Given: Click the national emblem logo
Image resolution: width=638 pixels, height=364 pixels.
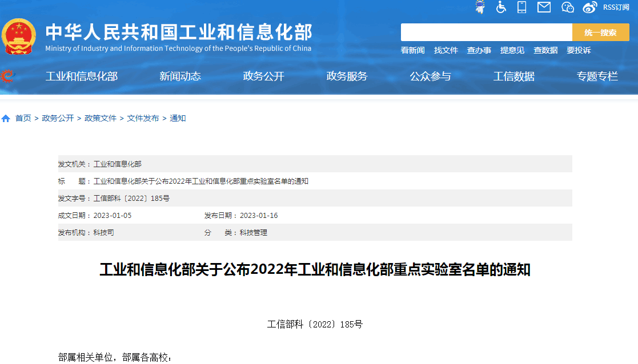Looking at the screenshot, I should (x=18, y=37).
